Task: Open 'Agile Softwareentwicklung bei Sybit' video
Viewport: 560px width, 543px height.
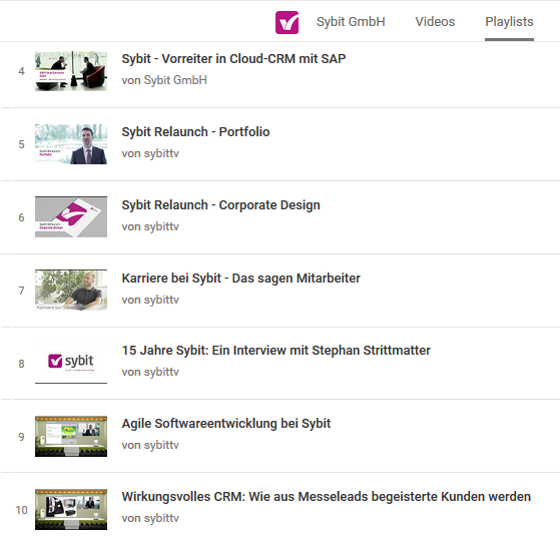Action: tap(226, 424)
